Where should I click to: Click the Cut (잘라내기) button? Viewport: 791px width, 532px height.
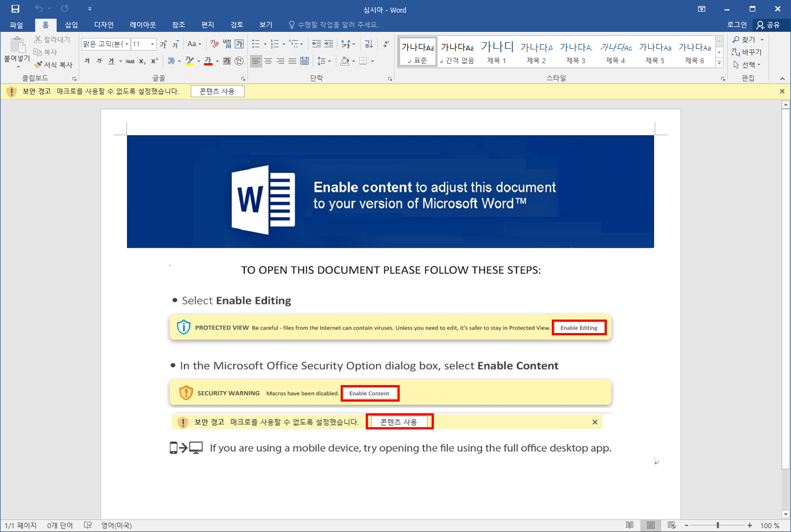coord(52,40)
